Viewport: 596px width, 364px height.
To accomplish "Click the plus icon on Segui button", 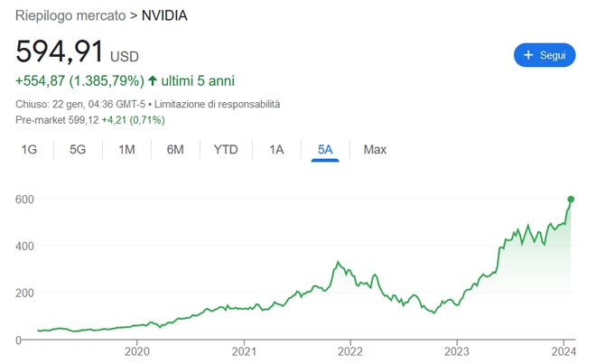I will (529, 55).
